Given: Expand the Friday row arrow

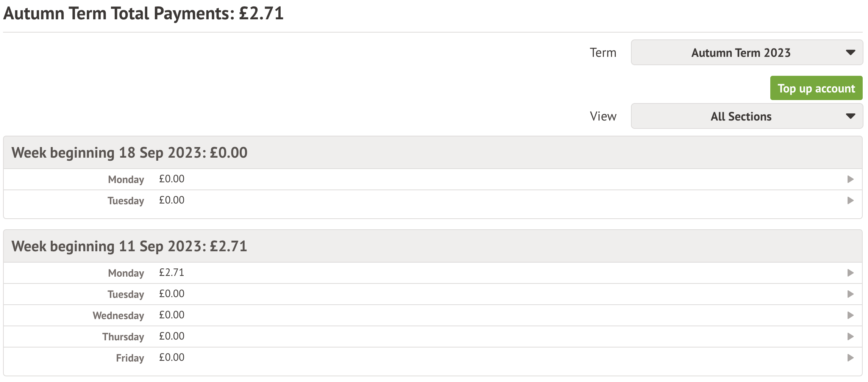Looking at the screenshot, I should tap(850, 358).
